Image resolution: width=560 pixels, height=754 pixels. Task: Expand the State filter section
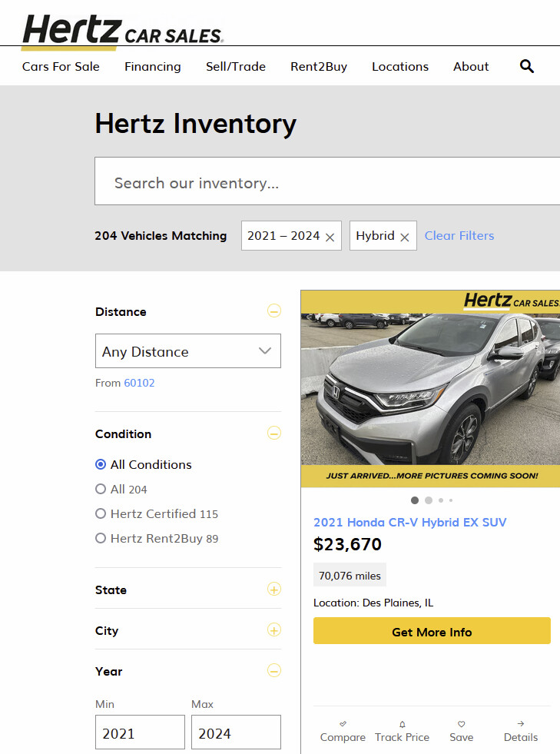point(273,590)
